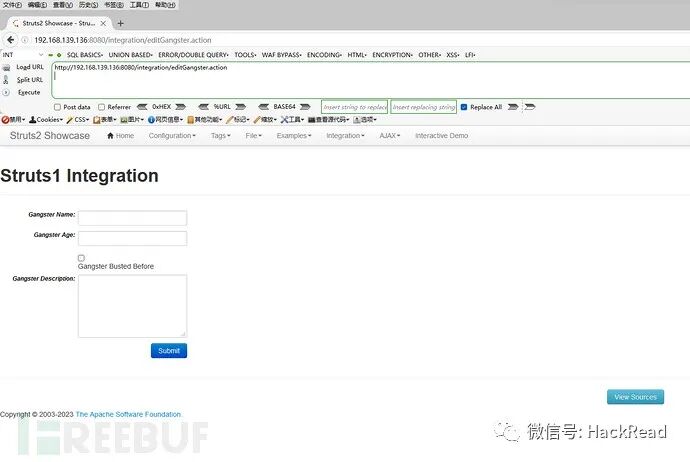
Task: Open the 帮助 (Help) browser menu
Action: click(165, 5)
